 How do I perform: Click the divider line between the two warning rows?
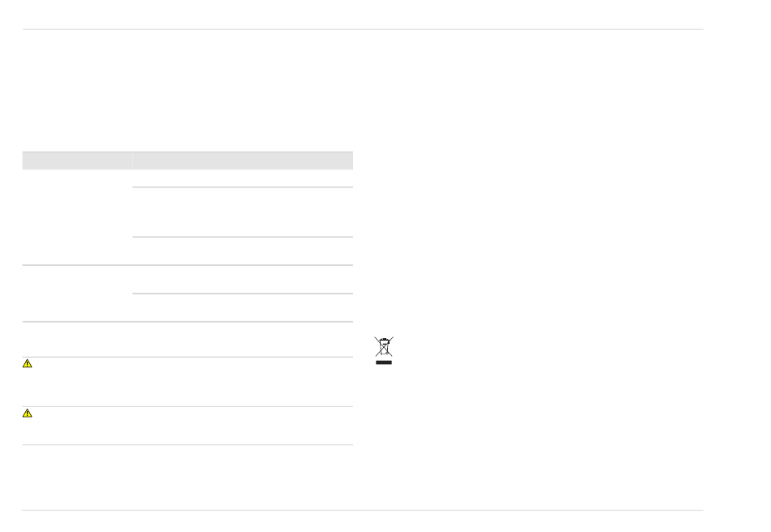tap(187, 407)
